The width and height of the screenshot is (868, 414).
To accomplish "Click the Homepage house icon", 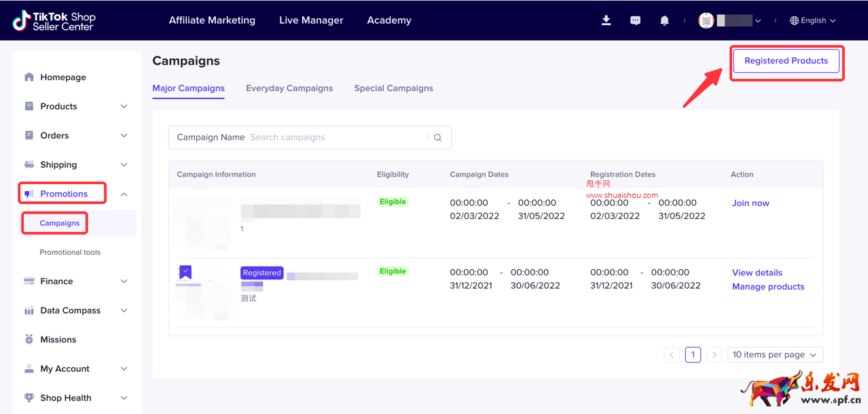I will click(x=29, y=77).
